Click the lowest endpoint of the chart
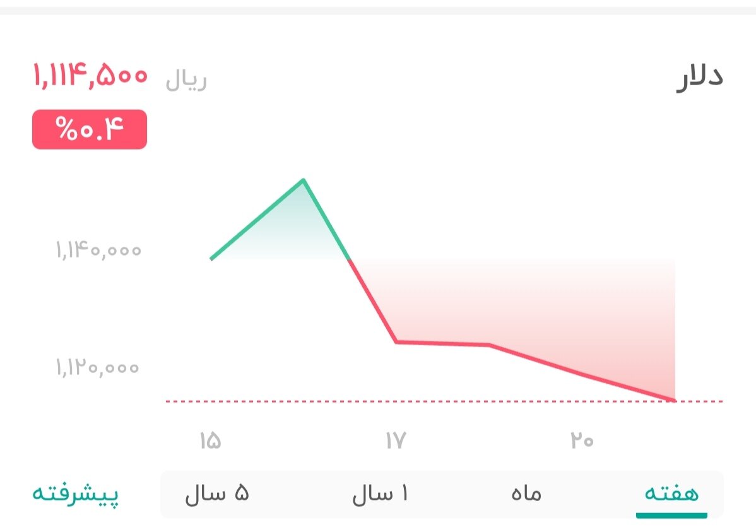Viewport: 756px width, 532px height. (674, 399)
